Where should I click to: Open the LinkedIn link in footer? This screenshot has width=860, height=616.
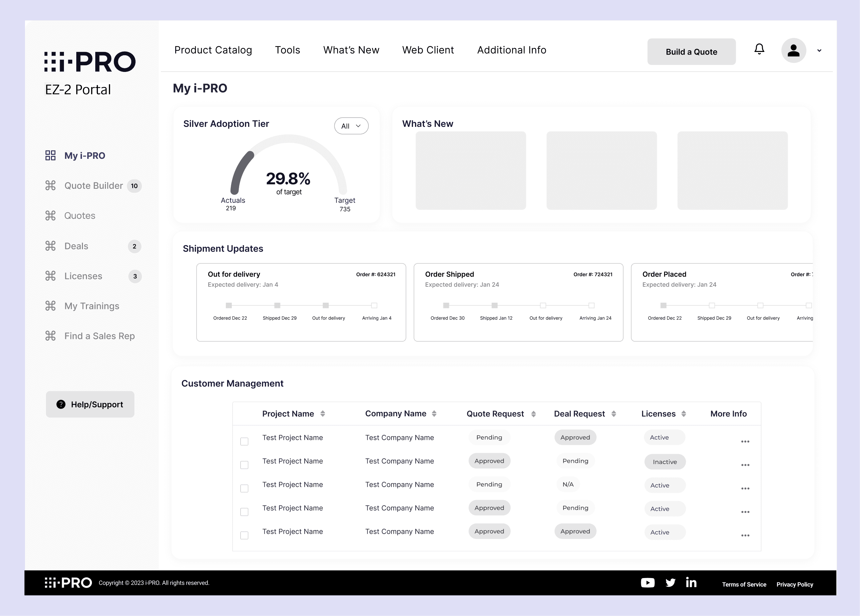[691, 583]
